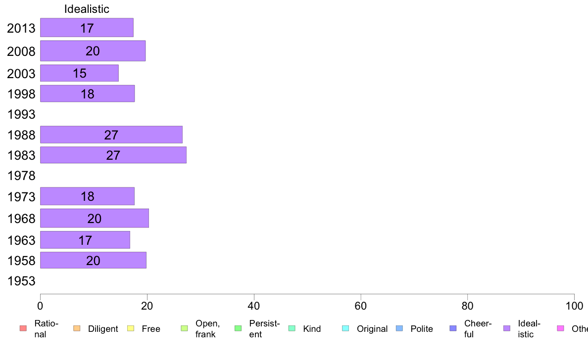The height and width of the screenshot is (364, 588).
Task: Select the purple Idealistic legend swatch
Action: click(507, 328)
